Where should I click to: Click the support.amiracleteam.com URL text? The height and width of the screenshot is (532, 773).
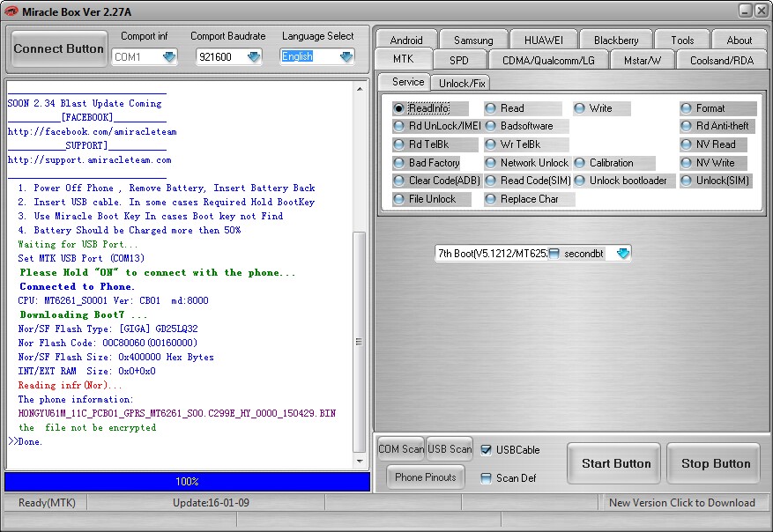click(89, 160)
